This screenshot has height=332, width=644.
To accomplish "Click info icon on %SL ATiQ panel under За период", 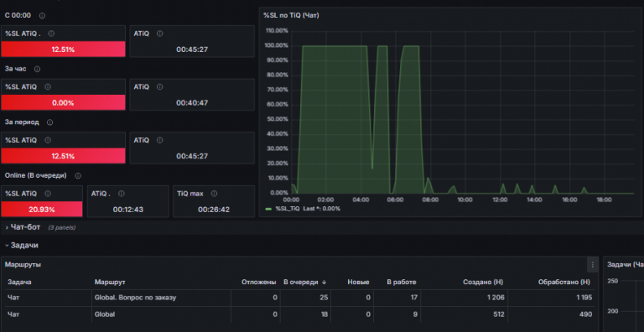I will coord(48,141).
